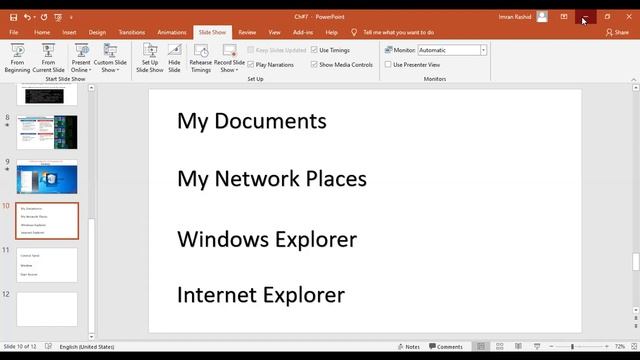Start Slide Show from status bar icon
The height and width of the screenshot is (360, 640).
point(537,347)
